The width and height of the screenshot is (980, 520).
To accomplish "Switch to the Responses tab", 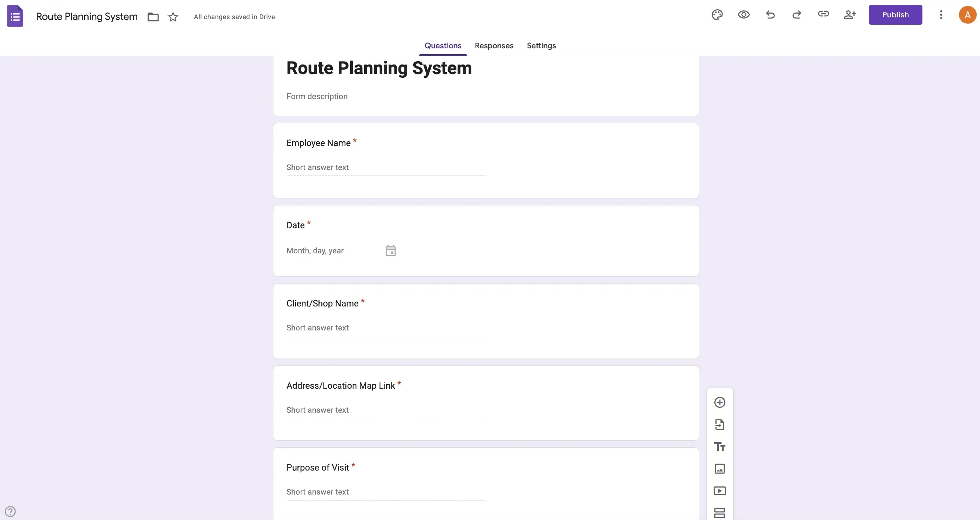I will (x=494, y=46).
